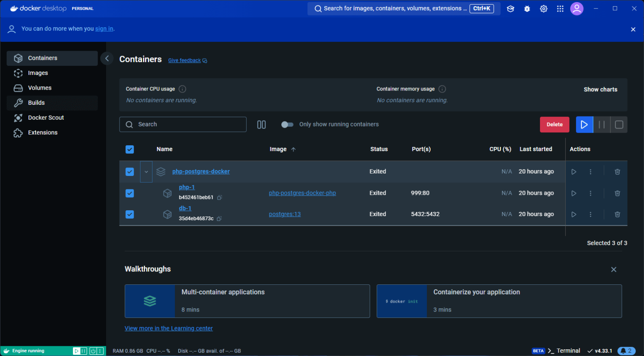Open more actions menu for db-1
Viewport: 644px width, 356px height.
590,214
